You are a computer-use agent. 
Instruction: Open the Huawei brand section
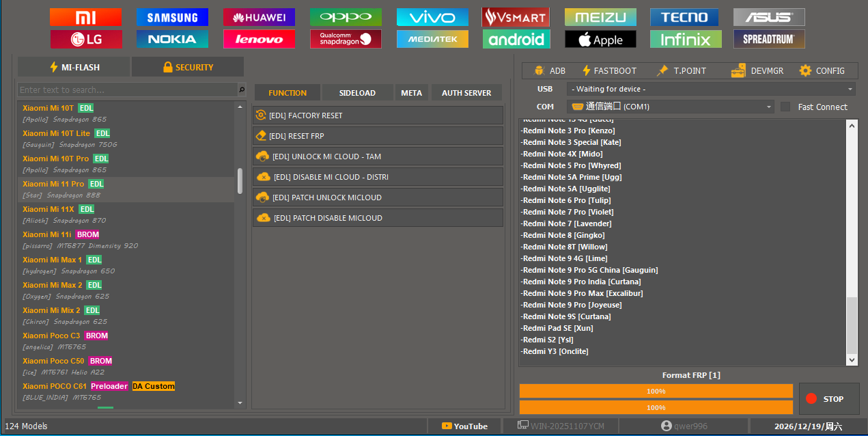click(259, 17)
